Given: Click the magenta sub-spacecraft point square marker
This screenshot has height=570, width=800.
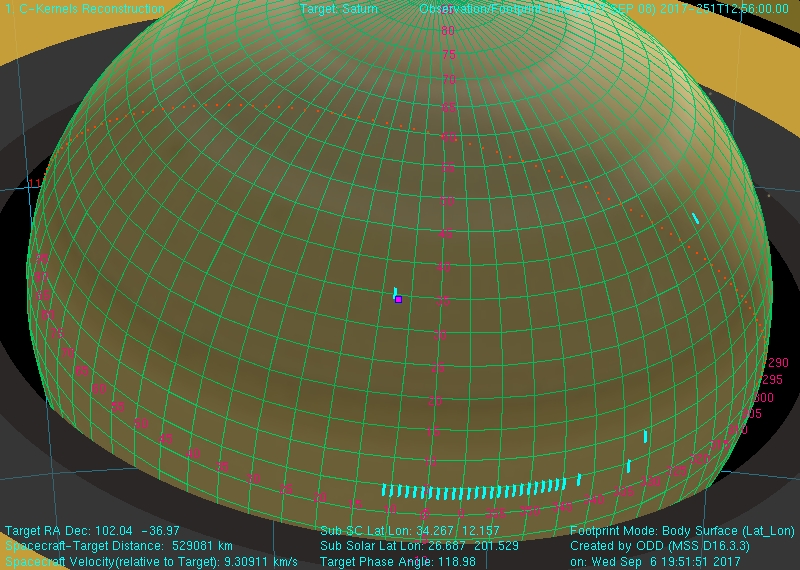Looking at the screenshot, I should tap(398, 300).
